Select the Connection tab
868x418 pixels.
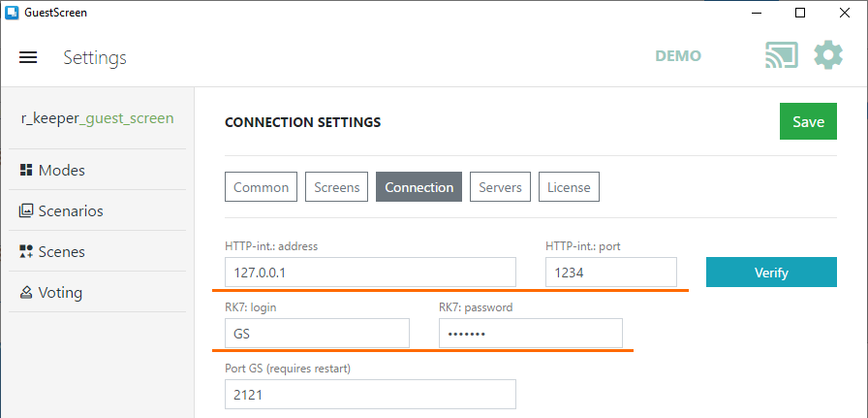pos(419,187)
